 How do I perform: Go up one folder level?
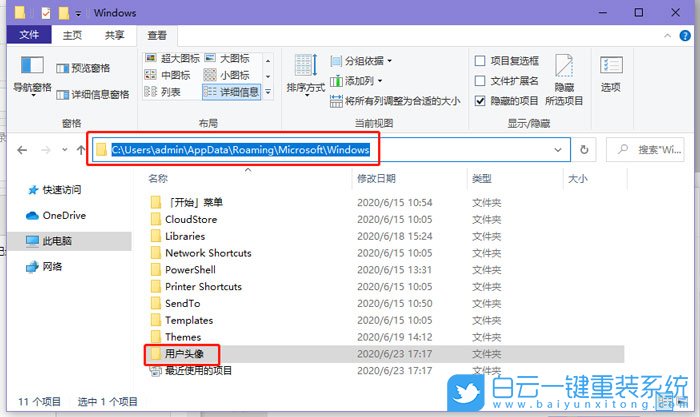click(x=81, y=150)
